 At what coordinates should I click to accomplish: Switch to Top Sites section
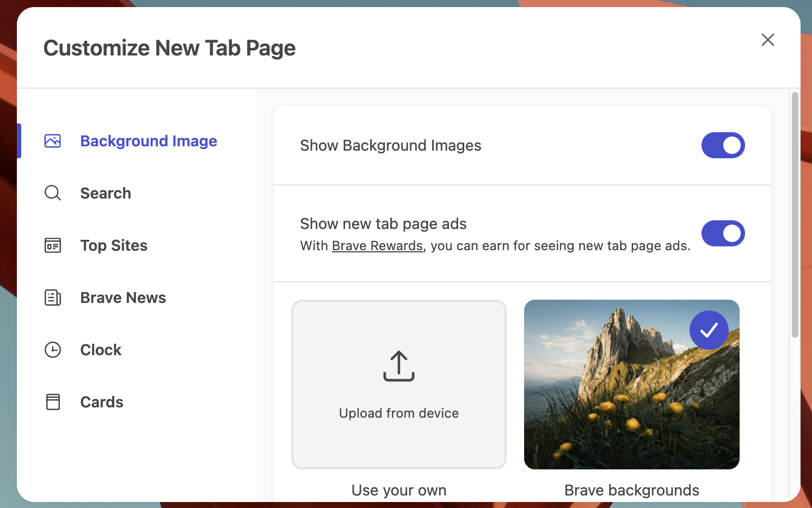tap(114, 245)
